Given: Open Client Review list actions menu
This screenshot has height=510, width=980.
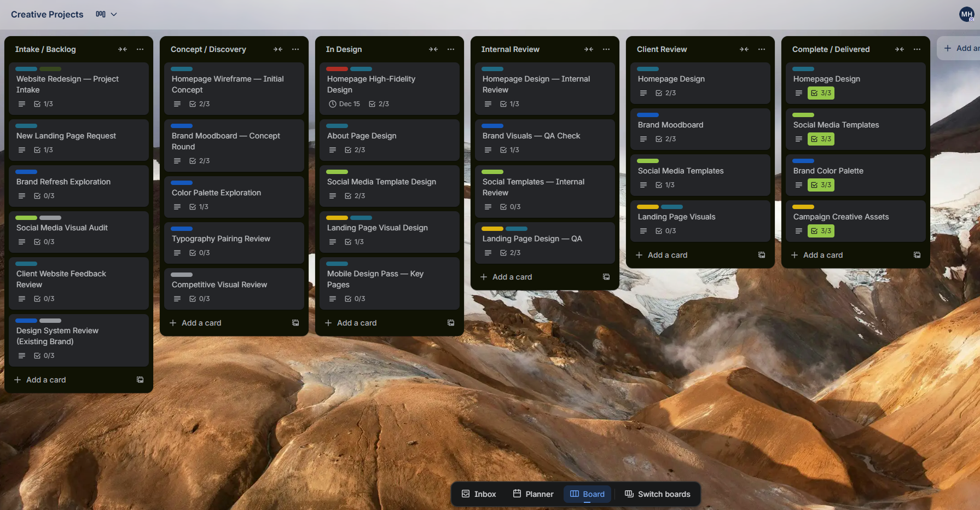Looking at the screenshot, I should point(762,49).
